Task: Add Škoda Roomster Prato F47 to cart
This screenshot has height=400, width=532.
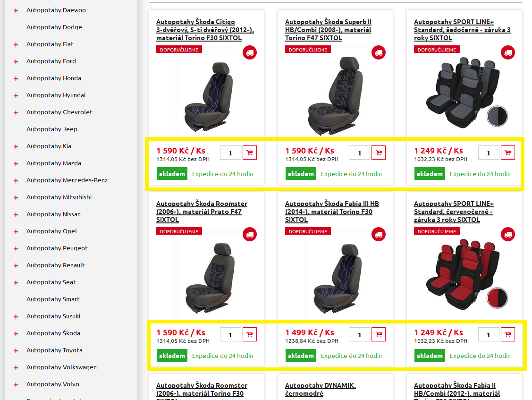Action: coord(250,334)
